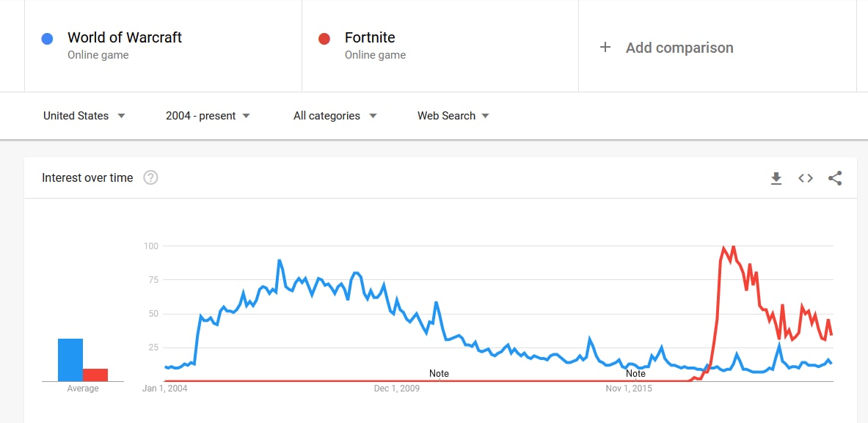Expand the 2004 - present time range
The width and height of the screenshot is (868, 423).
(x=208, y=116)
